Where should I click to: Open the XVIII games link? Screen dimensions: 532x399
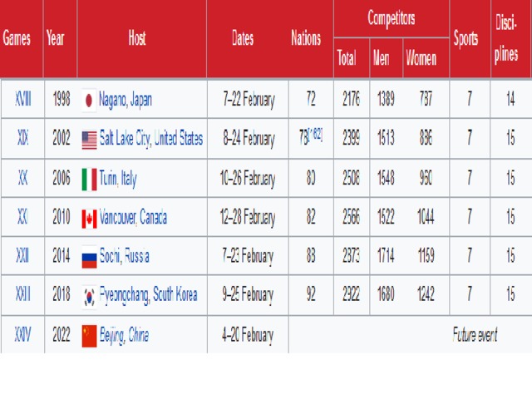coord(22,99)
